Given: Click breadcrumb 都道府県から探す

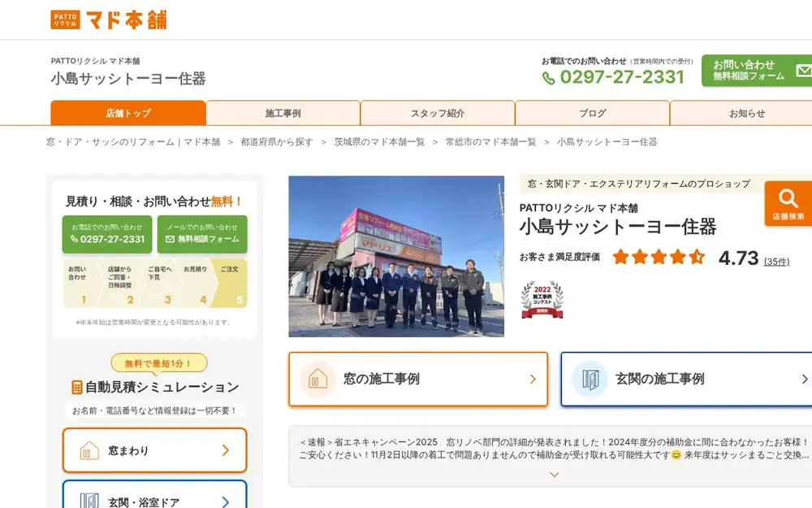Looking at the screenshot, I should point(277,142).
